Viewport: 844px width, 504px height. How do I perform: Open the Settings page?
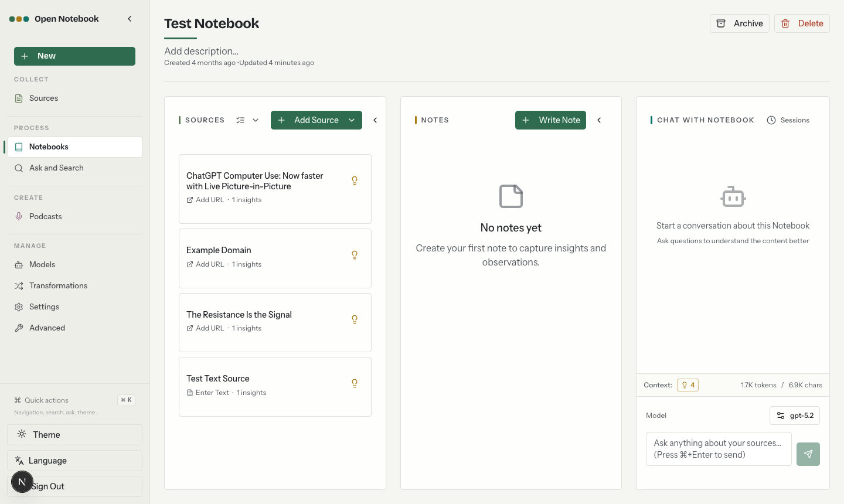coord(74,307)
